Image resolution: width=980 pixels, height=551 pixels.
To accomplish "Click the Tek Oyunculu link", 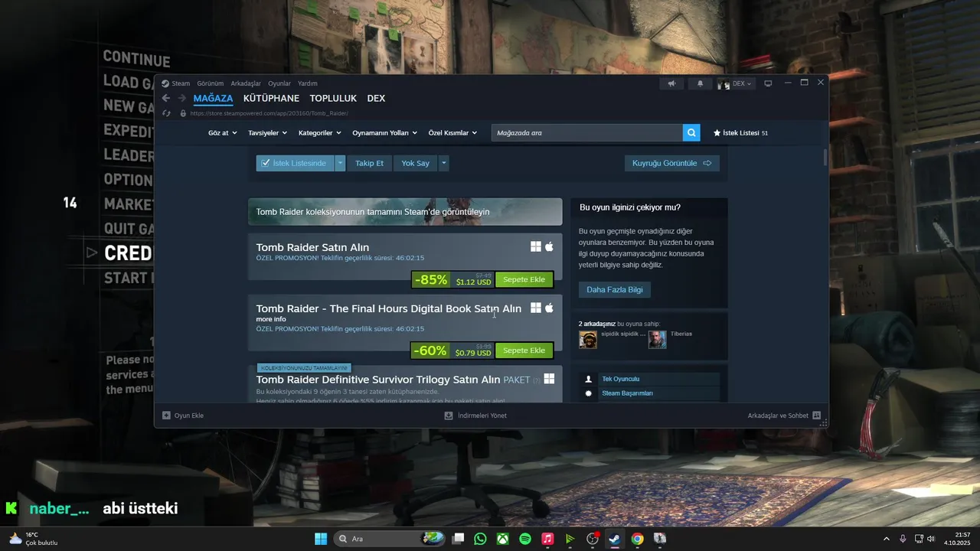I will [x=620, y=379].
